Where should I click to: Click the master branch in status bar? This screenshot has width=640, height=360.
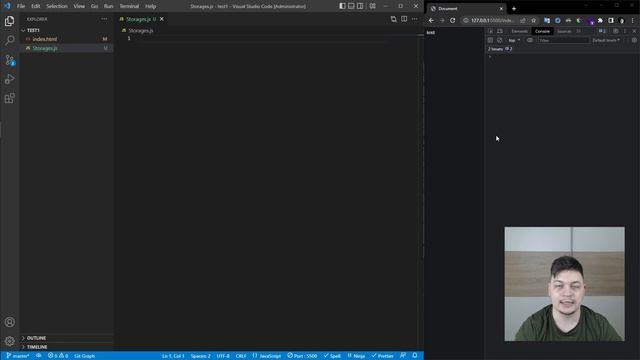[18, 356]
